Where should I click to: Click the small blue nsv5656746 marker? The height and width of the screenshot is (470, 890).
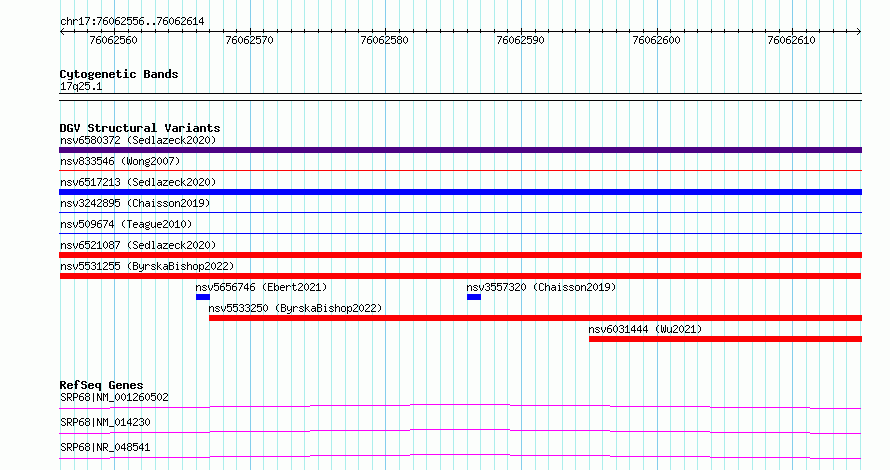[x=203, y=297]
